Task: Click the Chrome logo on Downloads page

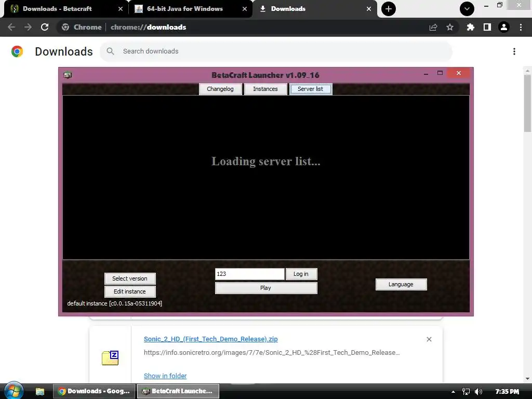Action: pyautogui.click(x=17, y=51)
